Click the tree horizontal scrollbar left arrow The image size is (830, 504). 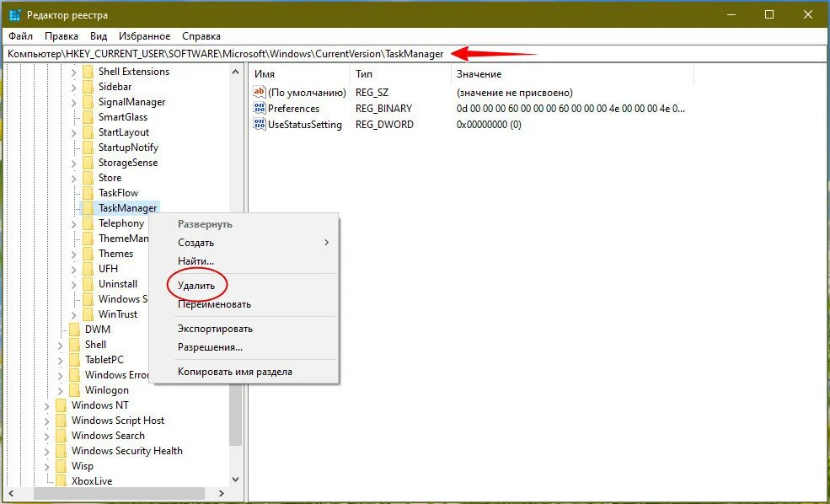point(11,493)
